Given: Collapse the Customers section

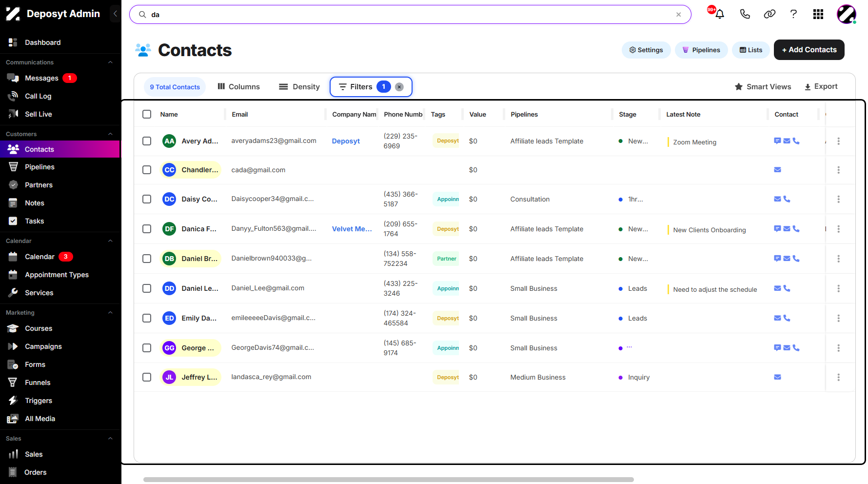Looking at the screenshot, I should coord(110,134).
